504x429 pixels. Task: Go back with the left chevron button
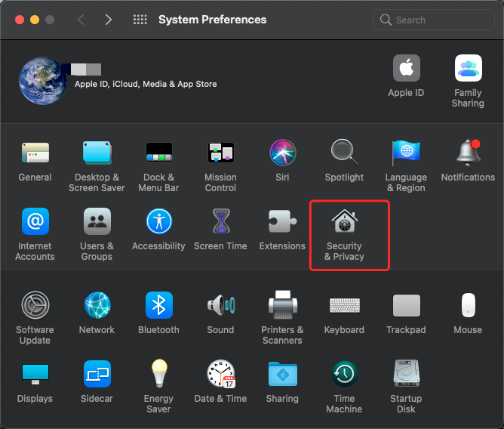click(81, 20)
